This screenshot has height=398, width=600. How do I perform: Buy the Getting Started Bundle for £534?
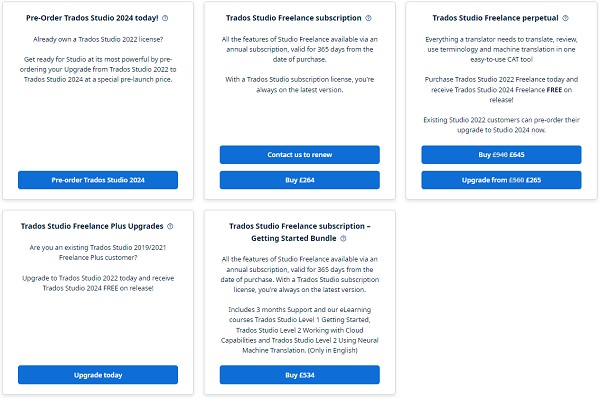click(300, 375)
